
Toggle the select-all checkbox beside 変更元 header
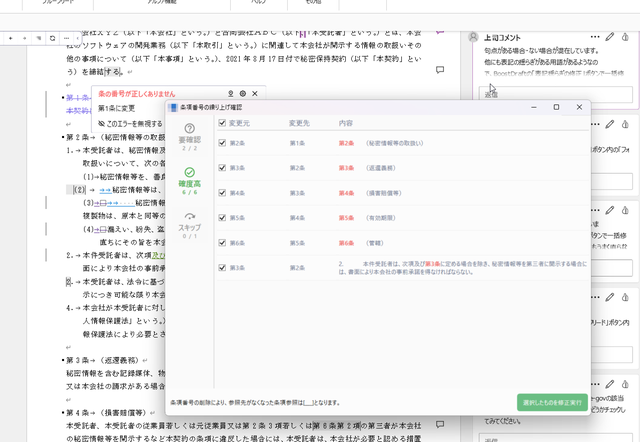point(222,123)
